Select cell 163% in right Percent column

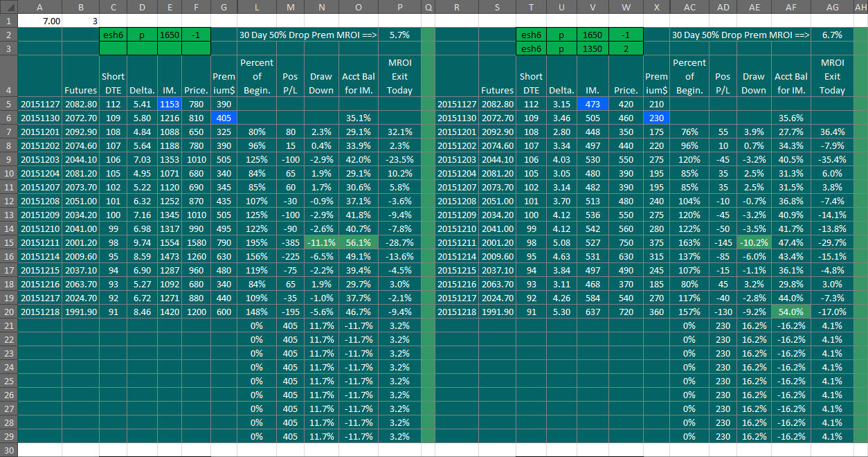click(x=689, y=242)
